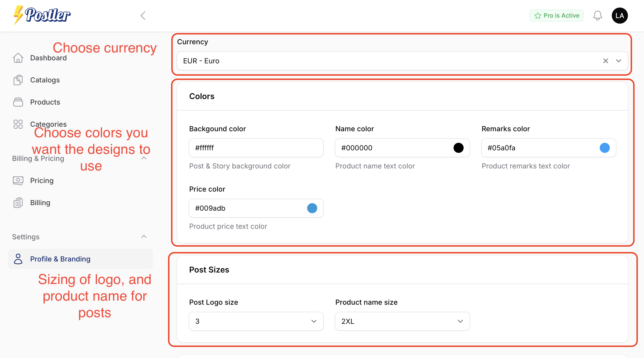This screenshot has width=644, height=358.
Task: Select the Catalogs sidebar icon
Action: (x=18, y=80)
